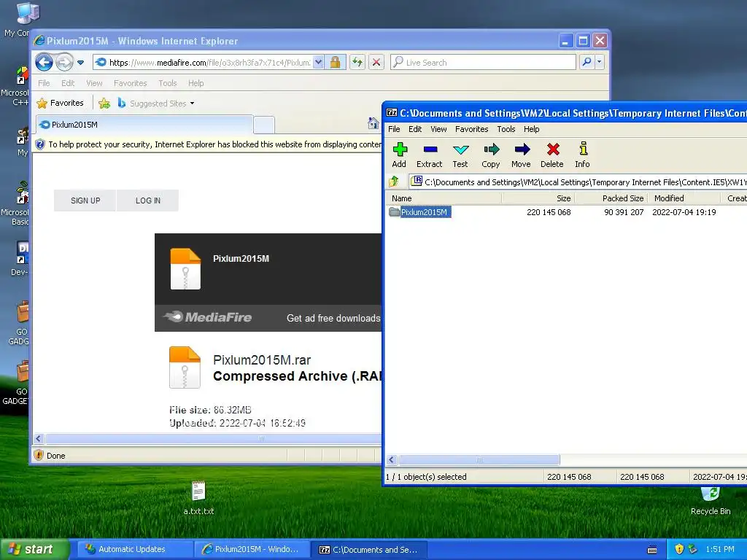Viewport: 747px width, 560px height.
Task: Click the LOG IN button
Action: click(x=147, y=201)
